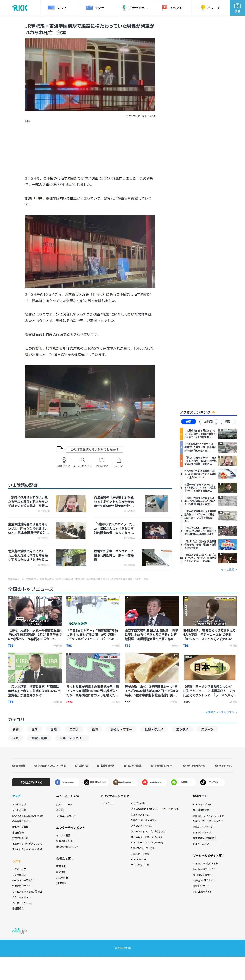Open 餃子の街「浜松」 news card
This screenshot has height=980, width=245.
[152, 678]
